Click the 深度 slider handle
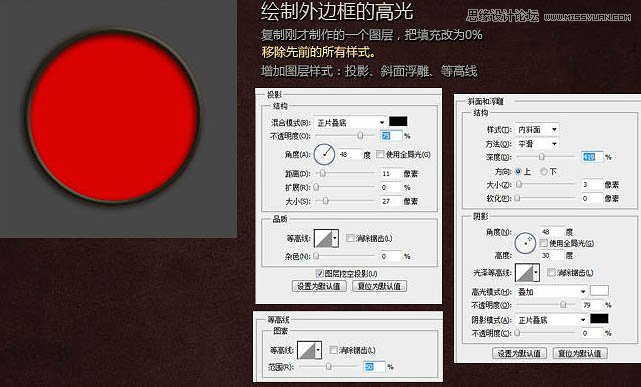Screen dimensions: 641x387 click(542, 157)
